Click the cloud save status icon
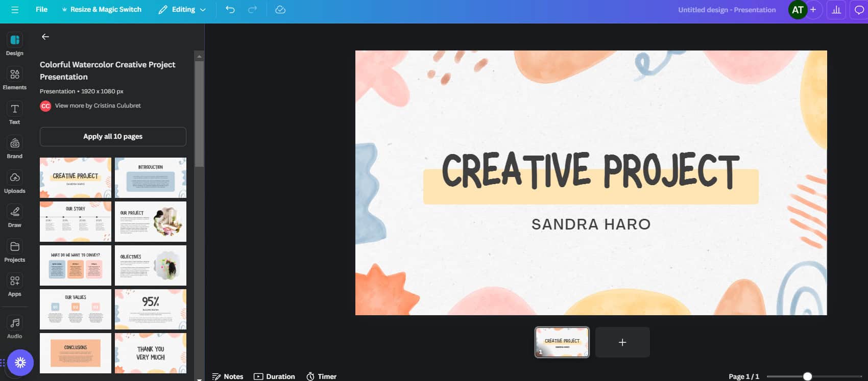This screenshot has width=868, height=381. [280, 10]
